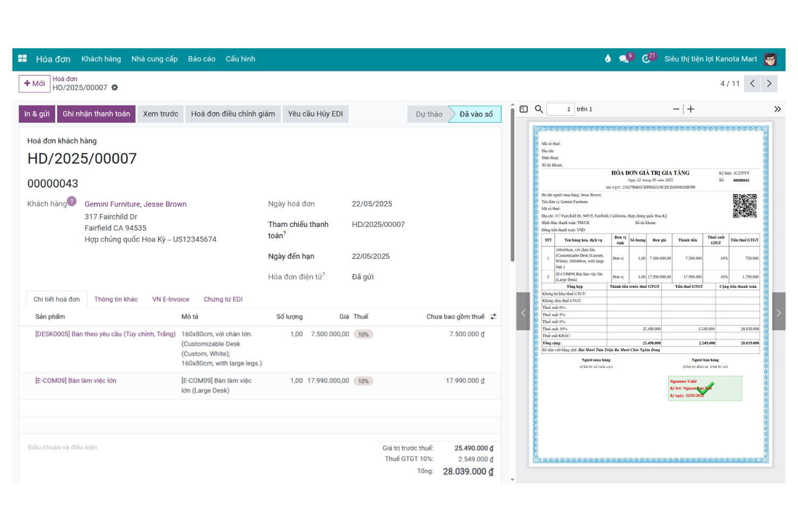Open the PDF search tool

tap(539, 109)
